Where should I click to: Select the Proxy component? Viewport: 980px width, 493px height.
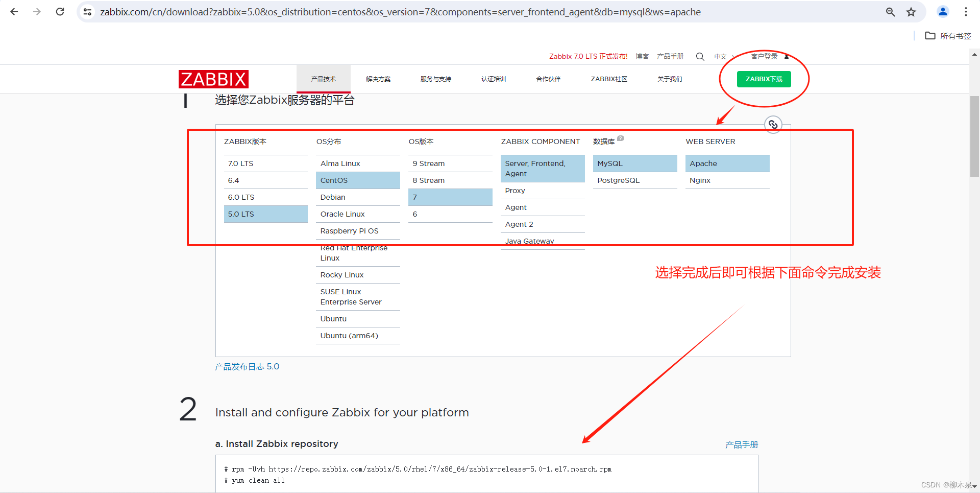click(x=543, y=191)
